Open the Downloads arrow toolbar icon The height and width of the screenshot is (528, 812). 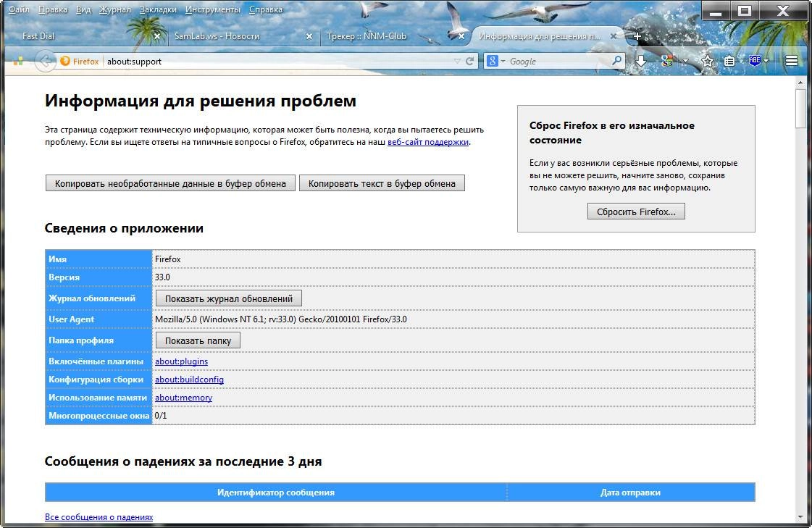(640, 61)
